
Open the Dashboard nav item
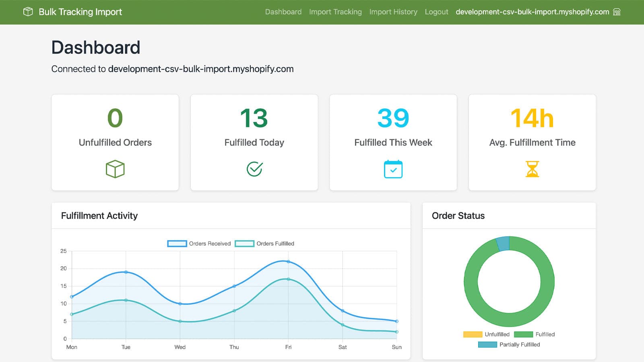tap(283, 12)
